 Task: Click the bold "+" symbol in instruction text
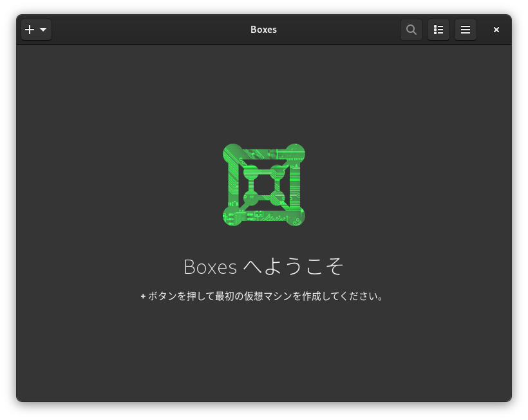[x=143, y=296]
